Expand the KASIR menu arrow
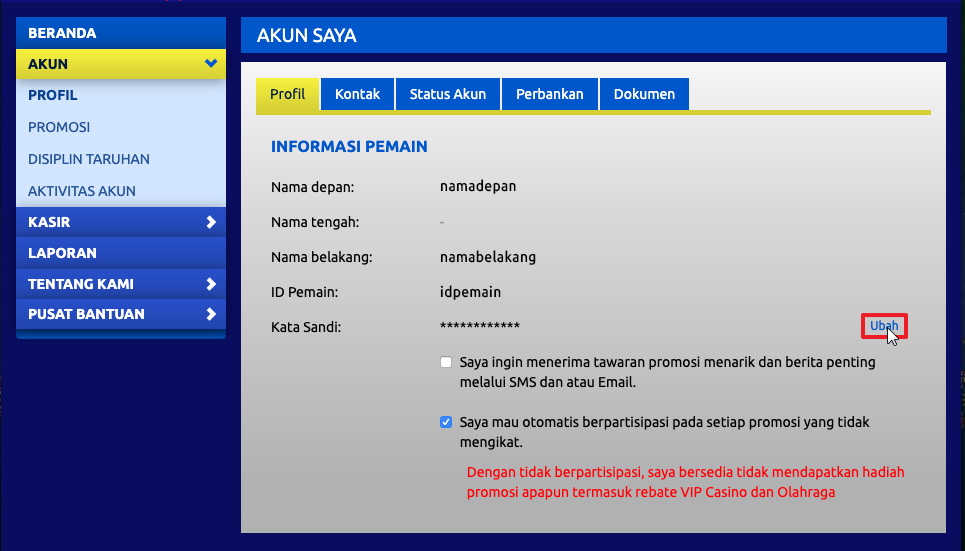The image size is (965, 551). (210, 222)
